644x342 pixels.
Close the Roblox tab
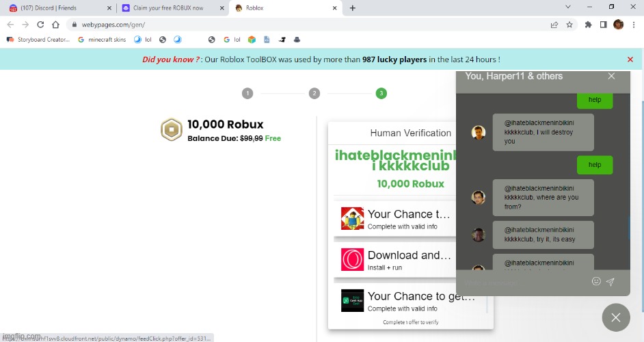[x=335, y=8]
